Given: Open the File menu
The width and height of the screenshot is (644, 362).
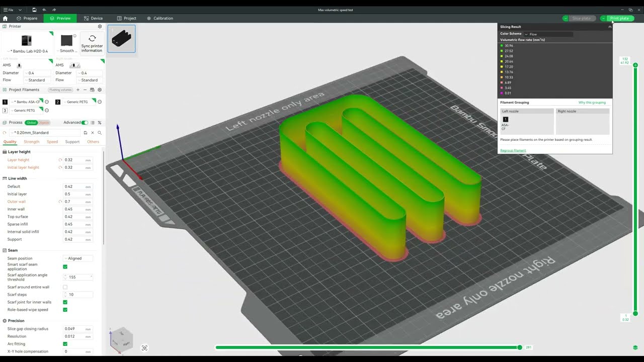Looking at the screenshot, I should pos(9,10).
